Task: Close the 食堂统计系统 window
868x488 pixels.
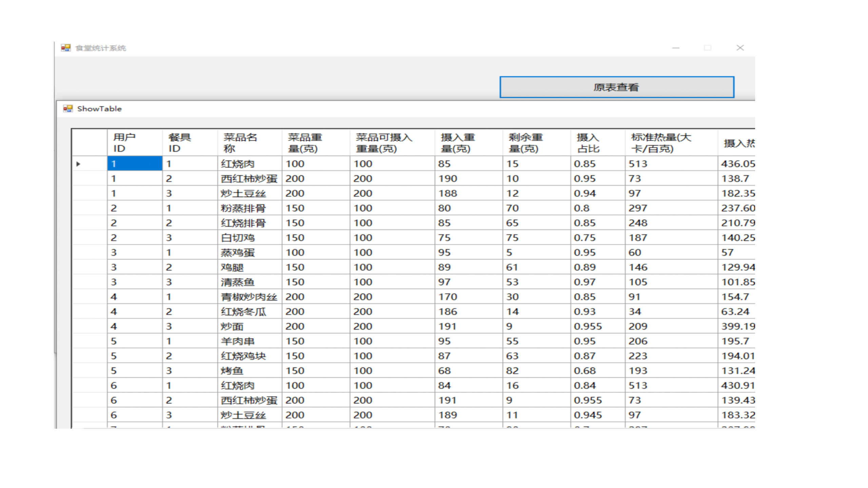Action: coord(740,48)
